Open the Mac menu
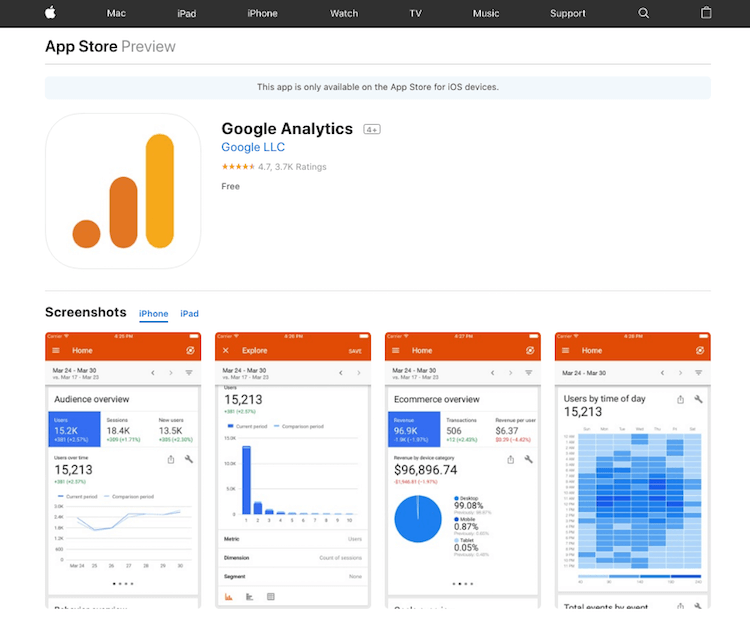Screen dimensions: 750x625 (116, 13)
